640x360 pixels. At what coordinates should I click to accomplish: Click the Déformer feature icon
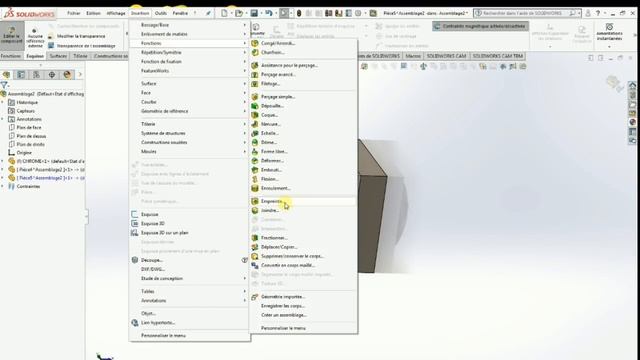click(x=255, y=161)
